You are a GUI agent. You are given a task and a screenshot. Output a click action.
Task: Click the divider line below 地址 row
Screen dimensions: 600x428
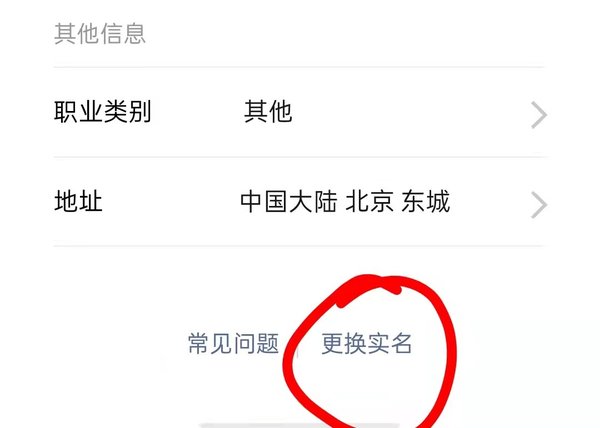[299, 246]
